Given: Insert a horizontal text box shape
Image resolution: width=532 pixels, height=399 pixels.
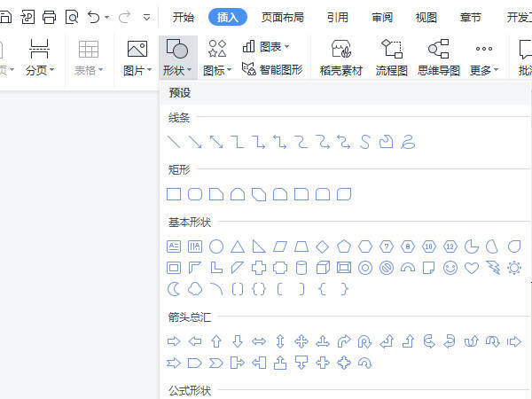Looking at the screenshot, I should coord(174,246).
